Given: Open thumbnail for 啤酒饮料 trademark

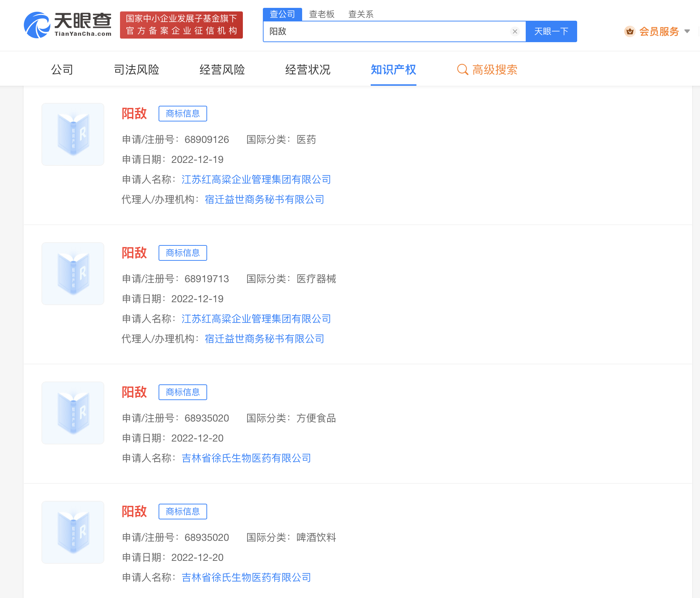Looking at the screenshot, I should tap(73, 532).
